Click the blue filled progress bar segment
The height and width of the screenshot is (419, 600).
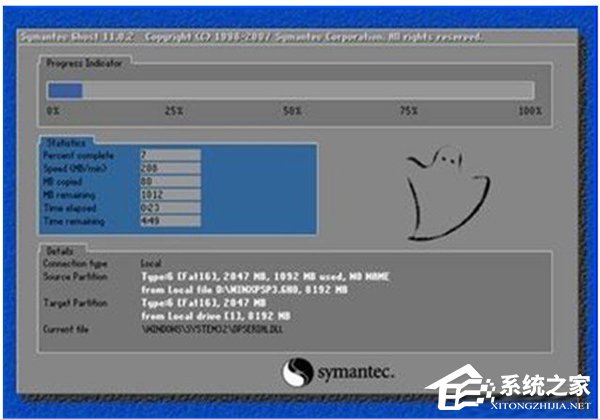click(x=65, y=91)
